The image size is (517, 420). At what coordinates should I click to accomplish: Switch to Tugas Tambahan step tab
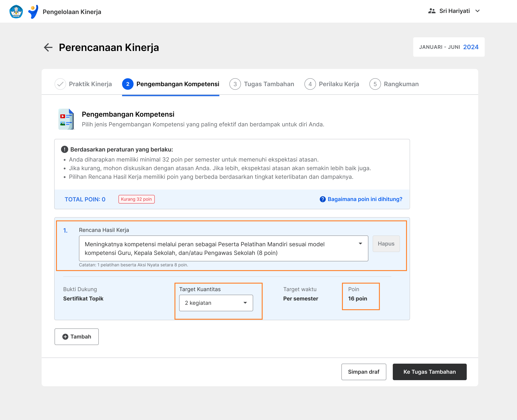(269, 84)
